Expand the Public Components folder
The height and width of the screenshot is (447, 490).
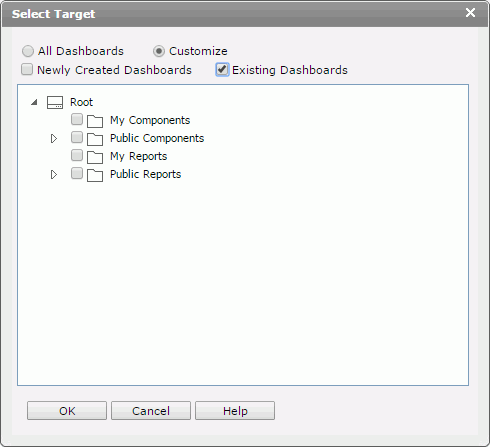coord(54,138)
